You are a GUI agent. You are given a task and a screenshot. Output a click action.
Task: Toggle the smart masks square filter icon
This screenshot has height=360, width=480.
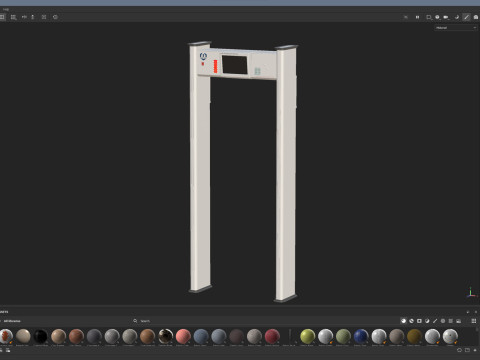419,321
